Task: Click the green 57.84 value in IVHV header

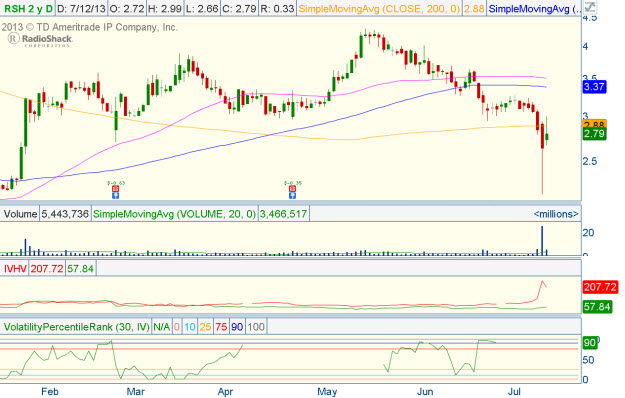Action: [x=80, y=269]
